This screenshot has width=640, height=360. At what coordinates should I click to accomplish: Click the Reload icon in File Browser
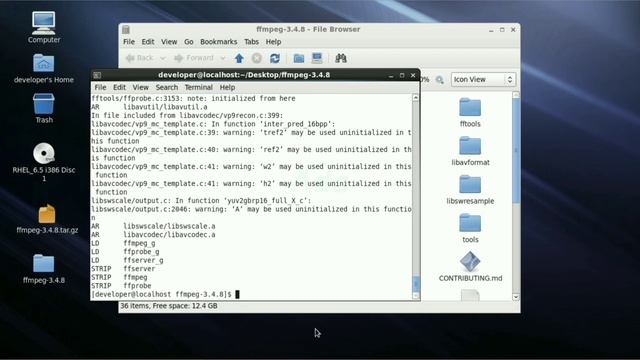coord(275,58)
